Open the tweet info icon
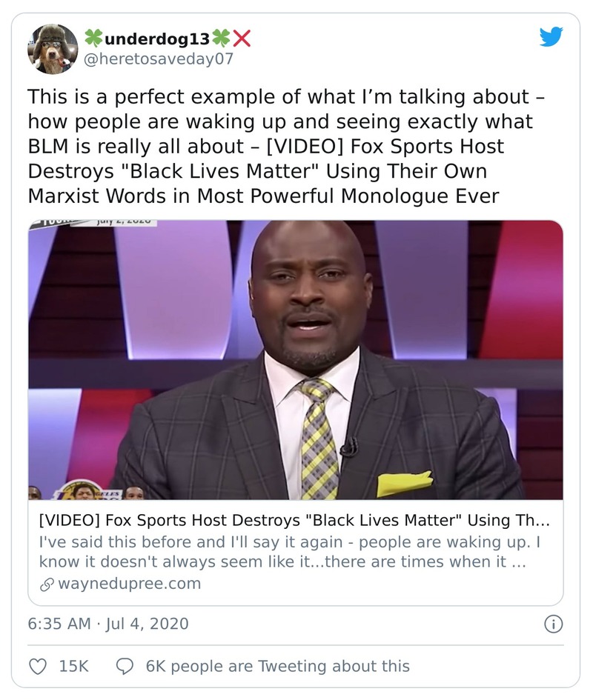Viewport: 593px width, 700px height. [553, 624]
